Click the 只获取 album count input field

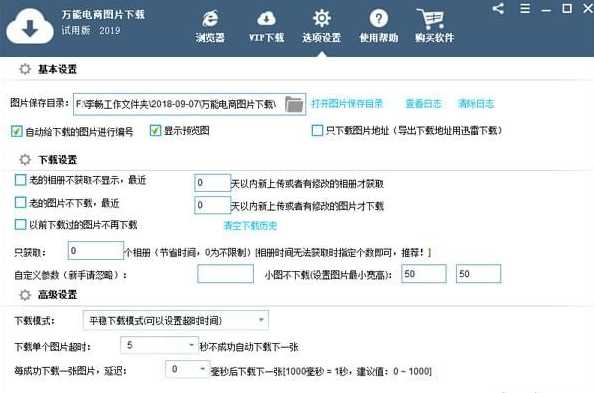coord(96,251)
